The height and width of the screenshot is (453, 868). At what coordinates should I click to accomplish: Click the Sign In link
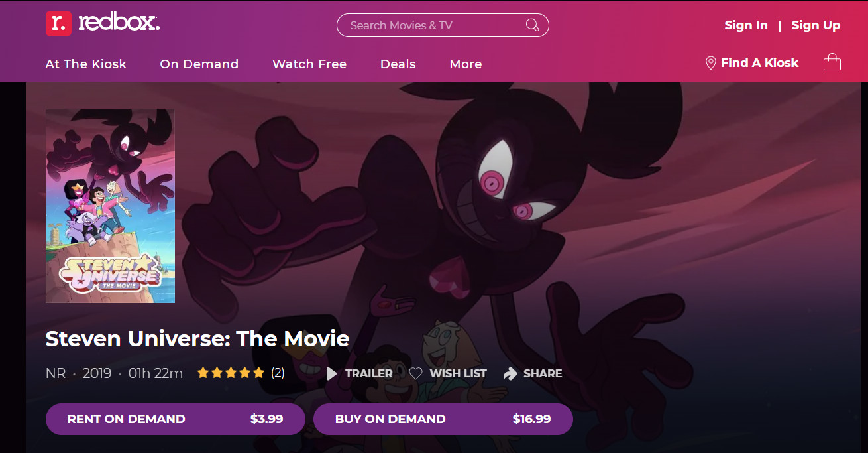click(x=746, y=25)
